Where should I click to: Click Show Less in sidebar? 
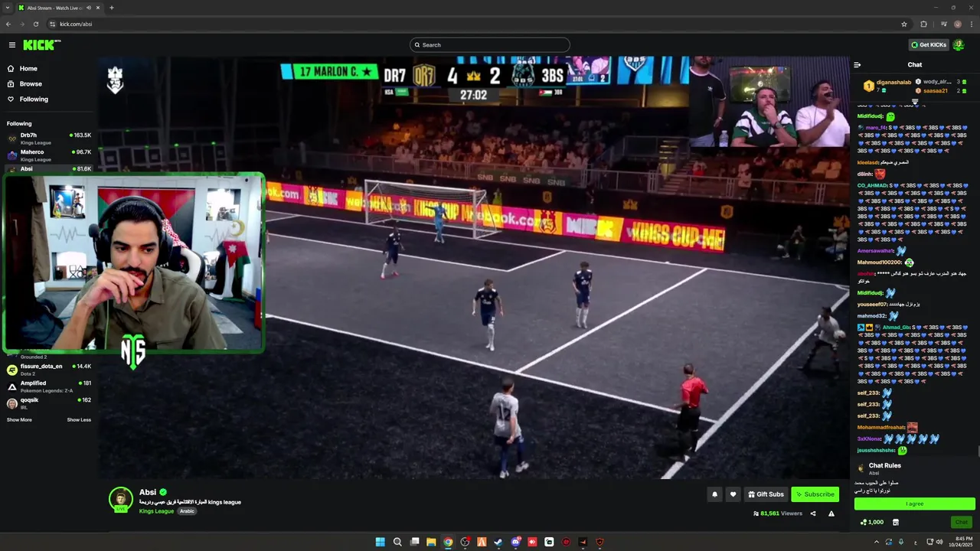click(79, 420)
